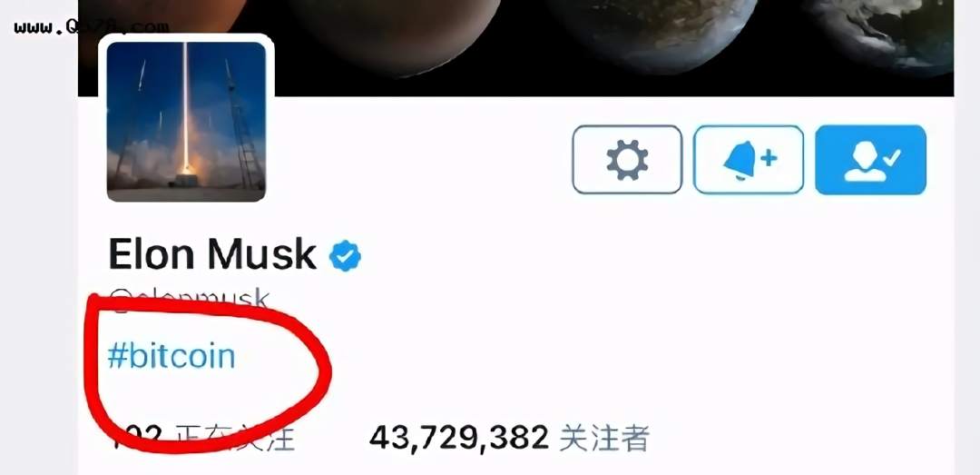Click the @elonmusk handle text
Screen dimensions: 980x475
pos(190,300)
